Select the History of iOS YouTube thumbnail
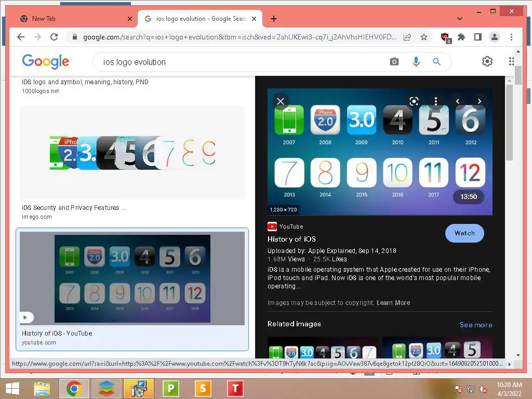 click(132, 278)
